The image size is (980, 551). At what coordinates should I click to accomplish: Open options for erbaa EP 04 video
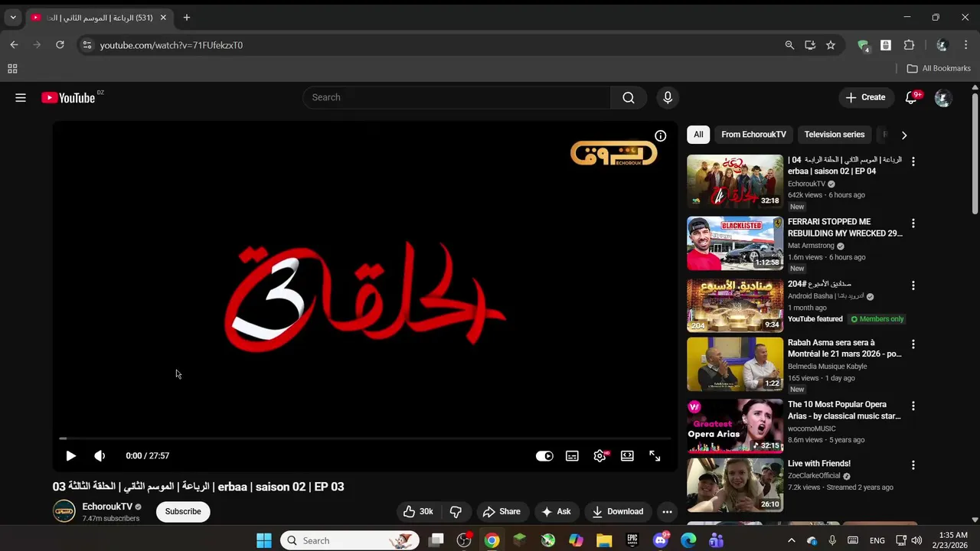point(913,161)
